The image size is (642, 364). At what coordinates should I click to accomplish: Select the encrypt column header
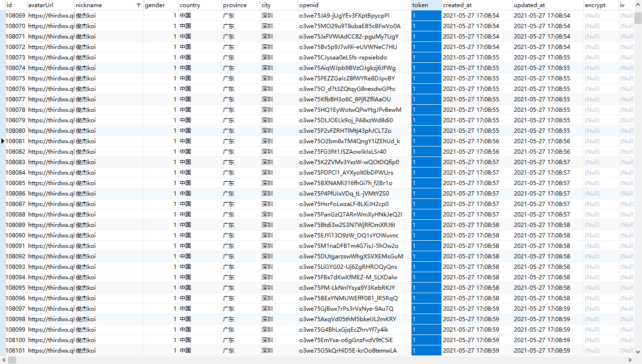tap(601, 5)
